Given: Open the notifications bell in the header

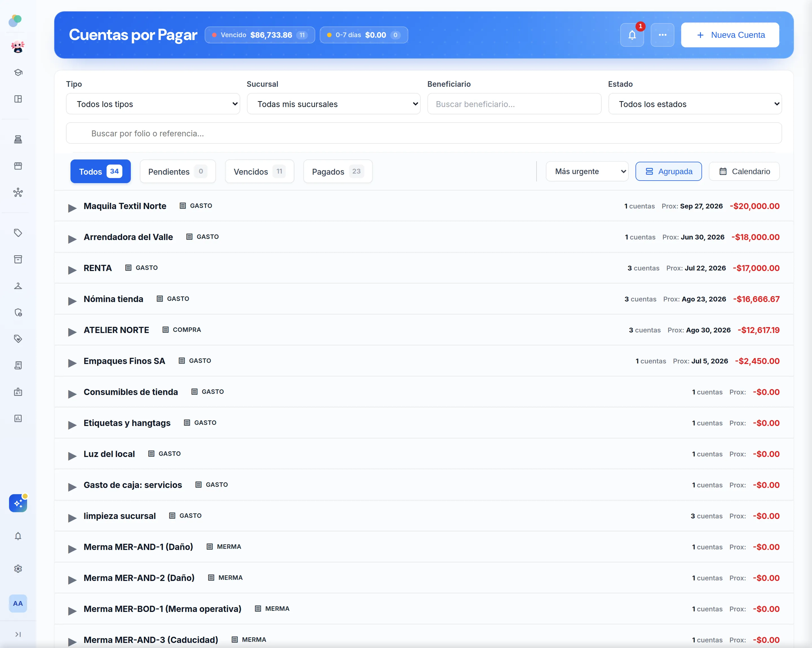Looking at the screenshot, I should click(632, 35).
